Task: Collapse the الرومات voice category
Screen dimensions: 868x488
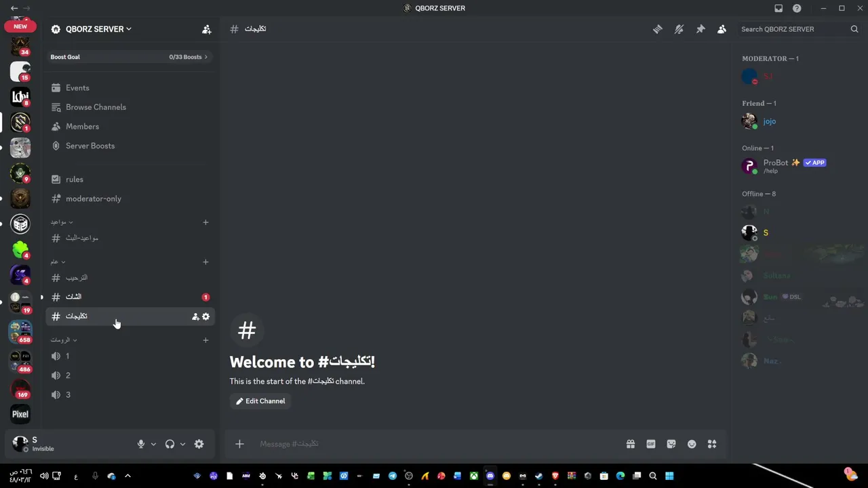Action: point(64,340)
